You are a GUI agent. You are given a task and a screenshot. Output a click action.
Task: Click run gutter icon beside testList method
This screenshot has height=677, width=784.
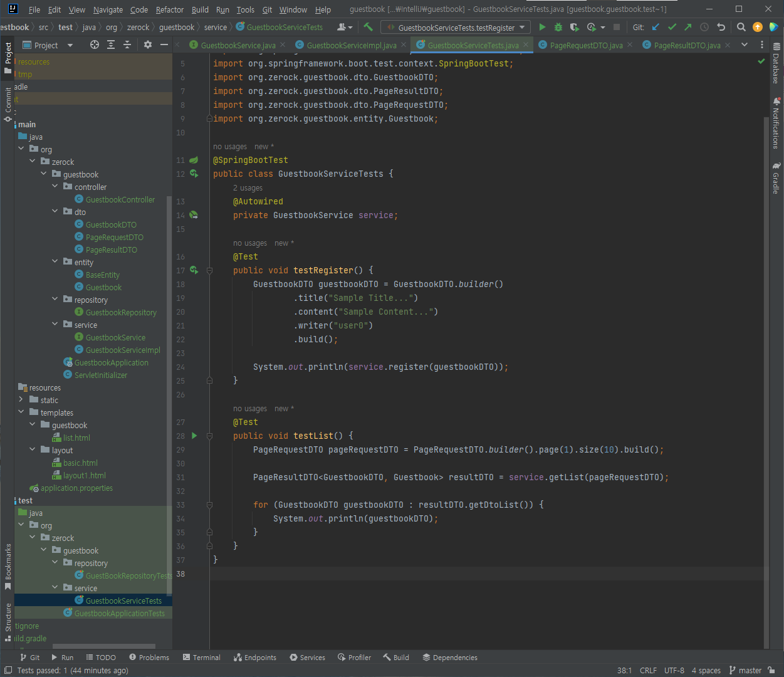point(194,436)
